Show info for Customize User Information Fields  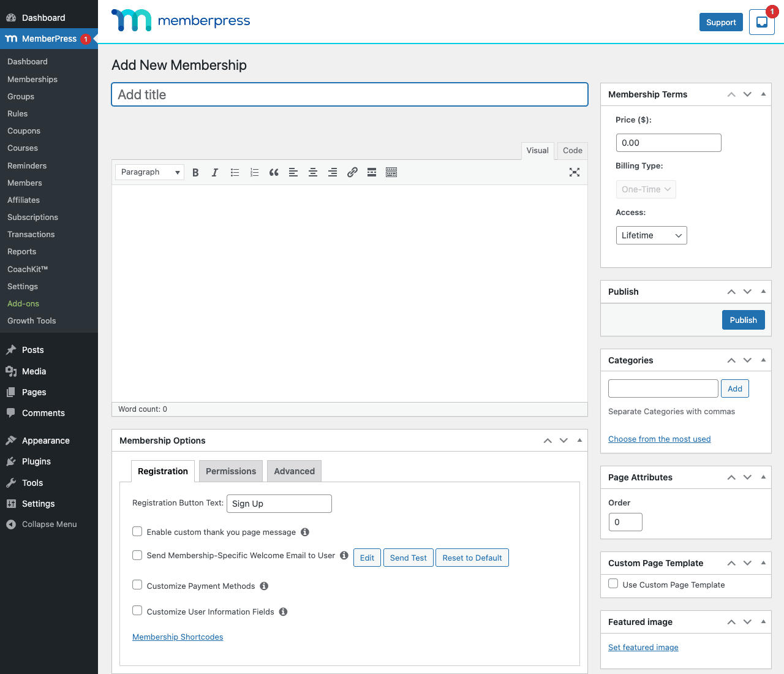tap(283, 612)
